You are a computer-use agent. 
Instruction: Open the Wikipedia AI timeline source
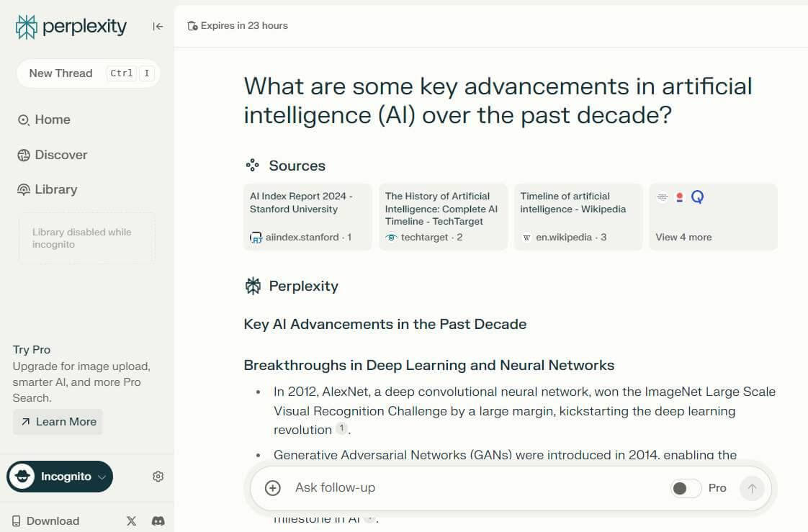(578, 217)
